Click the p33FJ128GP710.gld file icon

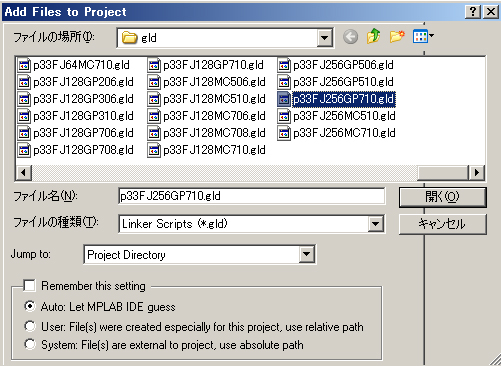[154, 65]
